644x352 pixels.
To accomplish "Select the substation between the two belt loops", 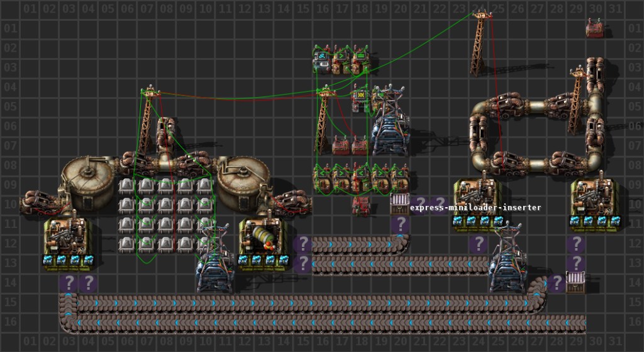I will (507, 261).
